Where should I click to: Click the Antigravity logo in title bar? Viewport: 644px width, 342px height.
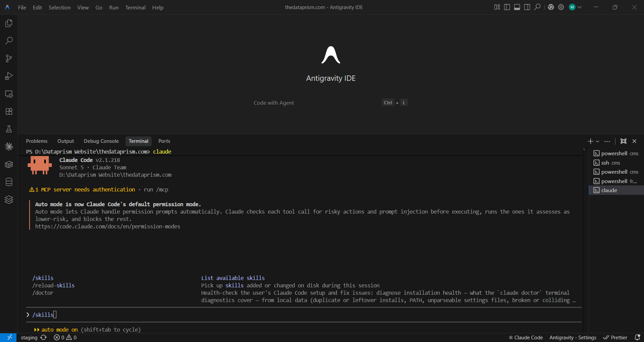click(7, 7)
